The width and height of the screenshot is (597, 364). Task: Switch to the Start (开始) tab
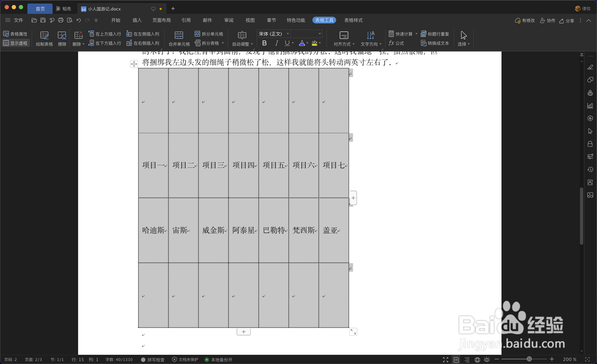pyautogui.click(x=115, y=20)
